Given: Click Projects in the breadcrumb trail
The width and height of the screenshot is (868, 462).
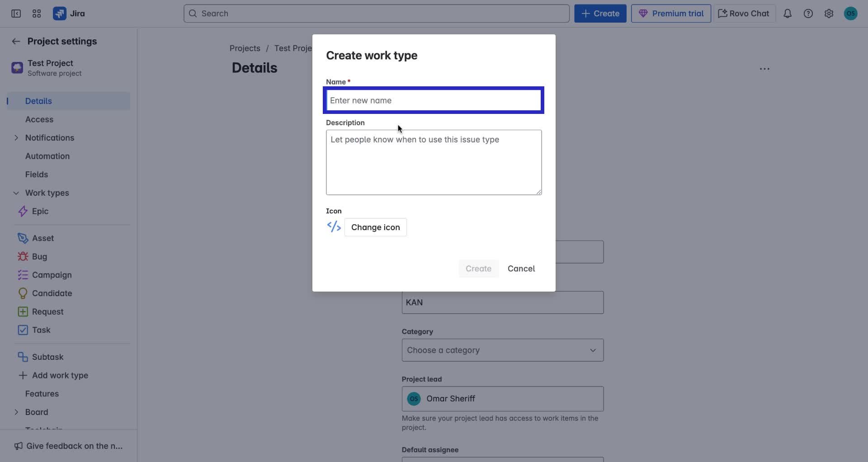Looking at the screenshot, I should point(245,48).
